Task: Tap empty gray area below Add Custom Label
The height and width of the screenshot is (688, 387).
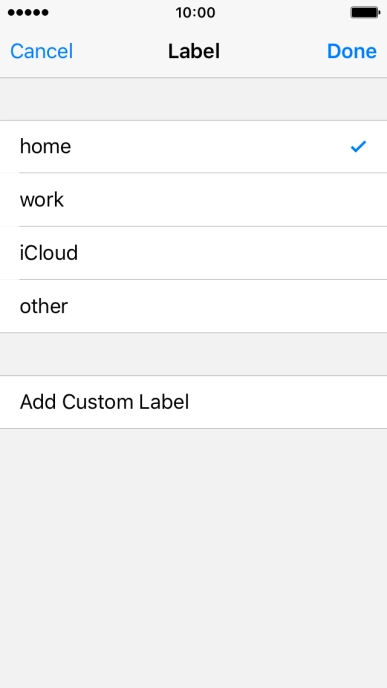Action: [x=194, y=558]
